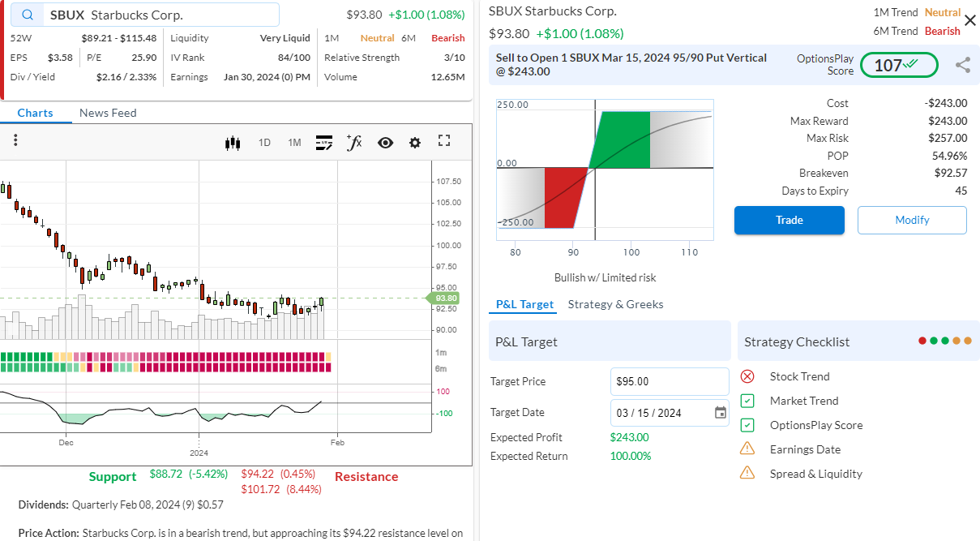Click the Market Trend check icon
Viewport: 980px width, 541px height.
pos(747,401)
